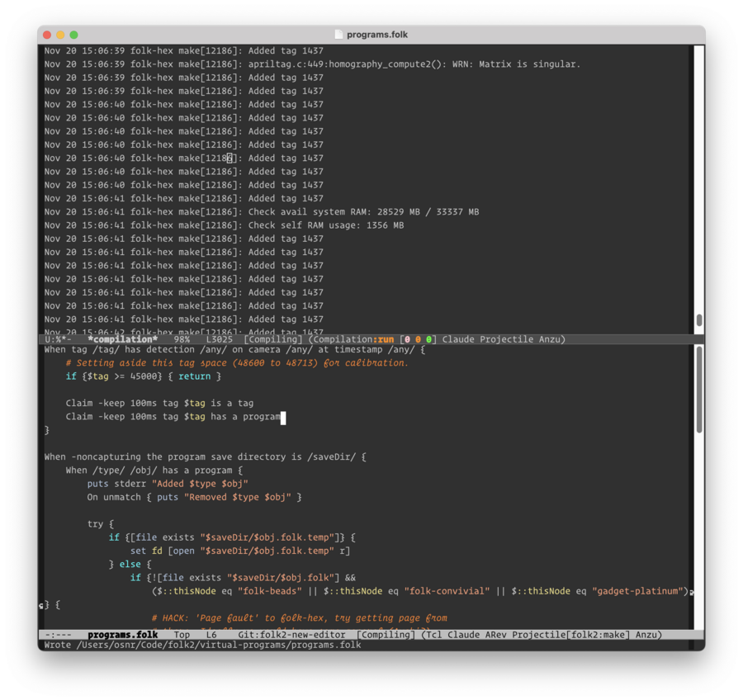Click the *compilation* buffer name for buffer menu

click(x=122, y=339)
